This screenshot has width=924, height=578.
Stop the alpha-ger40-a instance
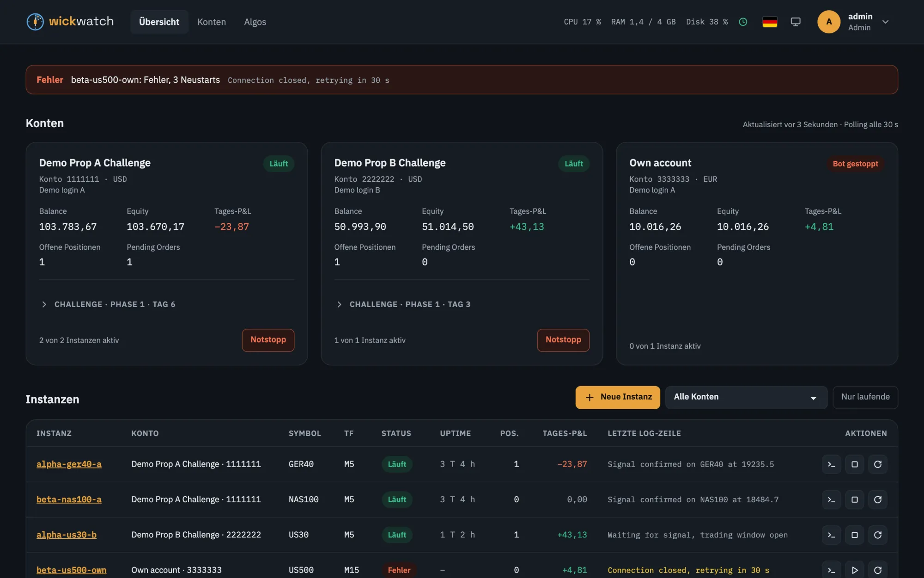[855, 464]
